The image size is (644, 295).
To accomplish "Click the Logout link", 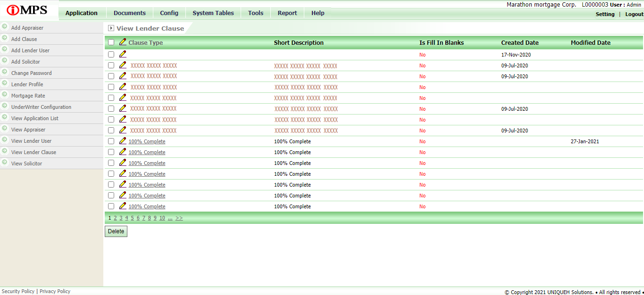I will tap(634, 14).
